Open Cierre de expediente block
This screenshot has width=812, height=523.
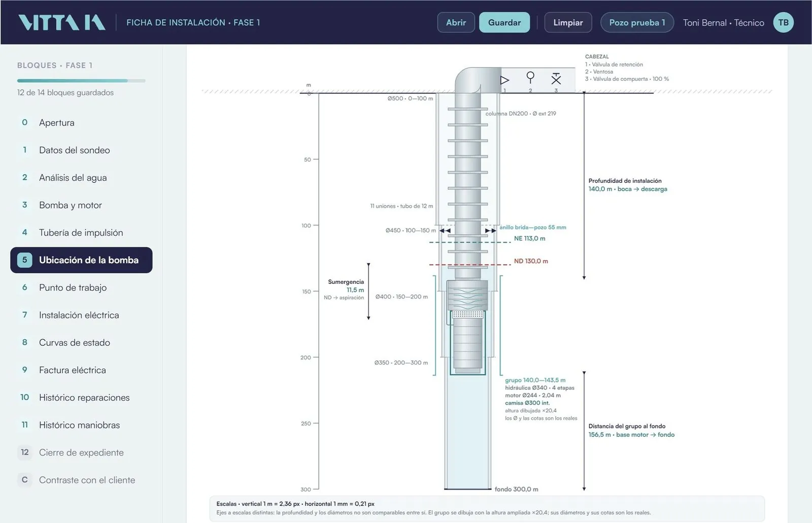[x=81, y=452]
